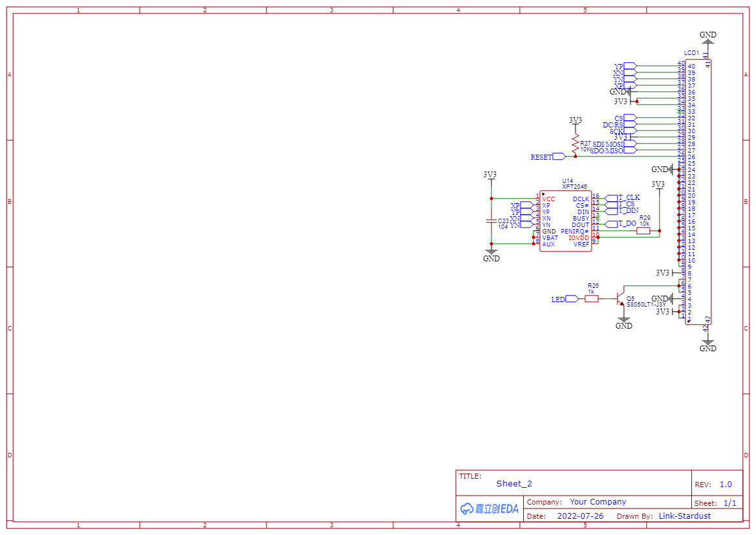Viewport: 756px width, 535px height.
Task: Select the SDO/MISO net port flag
Action: [x=630, y=151]
